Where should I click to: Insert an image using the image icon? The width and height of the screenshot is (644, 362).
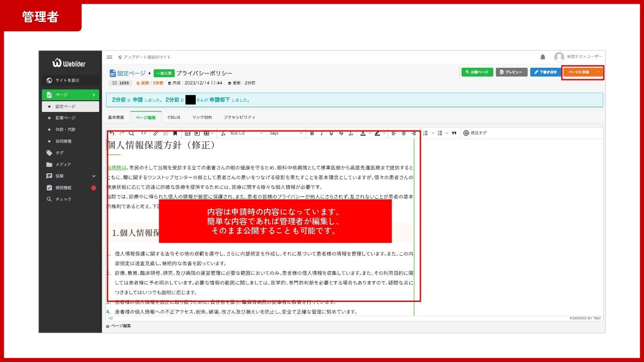point(188,133)
